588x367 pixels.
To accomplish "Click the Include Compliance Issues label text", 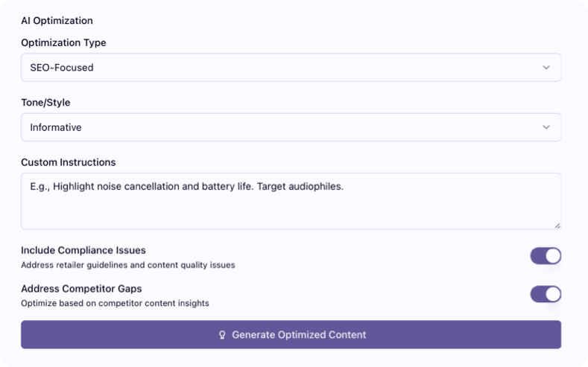I will click(83, 250).
